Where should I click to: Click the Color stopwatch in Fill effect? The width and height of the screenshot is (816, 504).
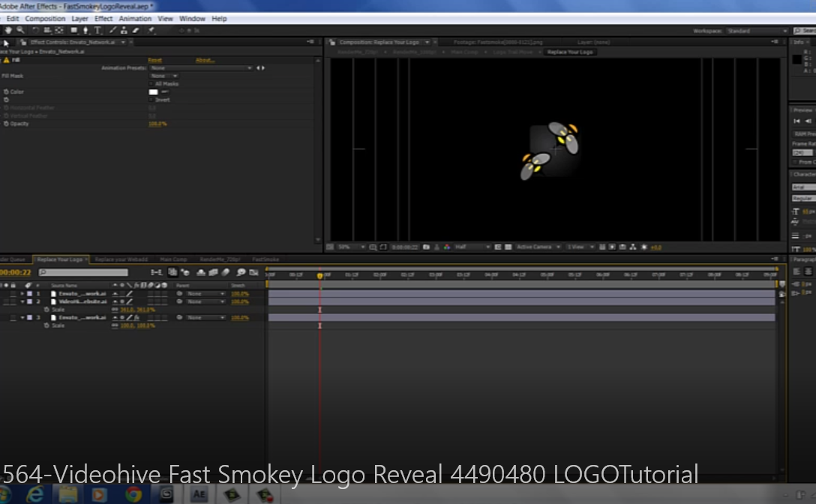6,91
